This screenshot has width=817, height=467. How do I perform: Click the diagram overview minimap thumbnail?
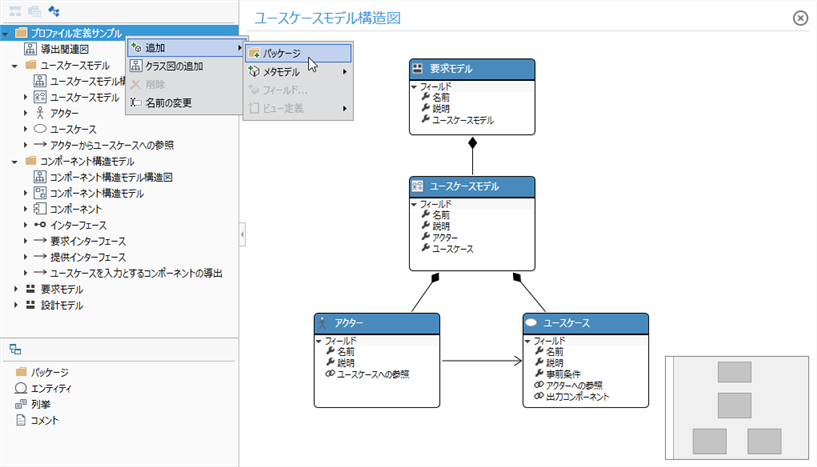pyautogui.click(x=735, y=408)
